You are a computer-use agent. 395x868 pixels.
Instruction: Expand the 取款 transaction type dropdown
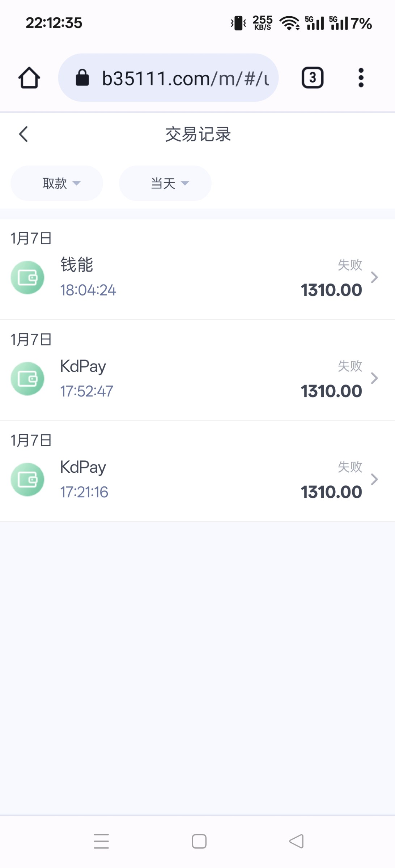point(57,183)
